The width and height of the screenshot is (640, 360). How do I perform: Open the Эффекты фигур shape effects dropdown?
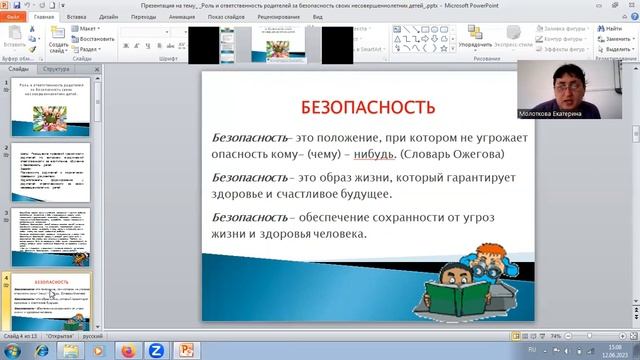[x=562, y=49]
